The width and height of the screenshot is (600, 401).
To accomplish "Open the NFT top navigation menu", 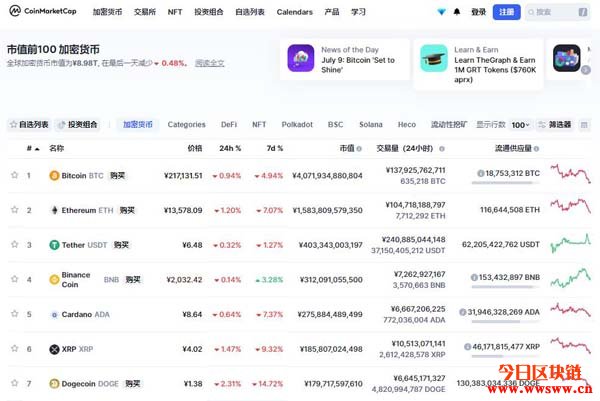I will pos(175,12).
